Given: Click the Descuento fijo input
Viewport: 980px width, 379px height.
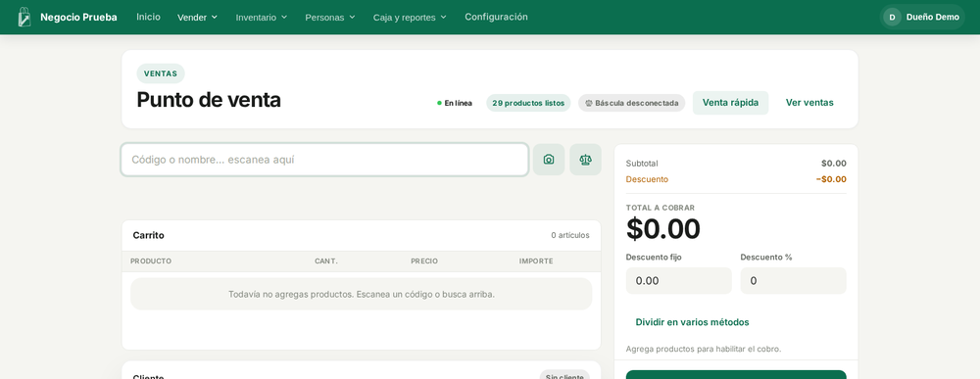Looking at the screenshot, I should 679,281.
